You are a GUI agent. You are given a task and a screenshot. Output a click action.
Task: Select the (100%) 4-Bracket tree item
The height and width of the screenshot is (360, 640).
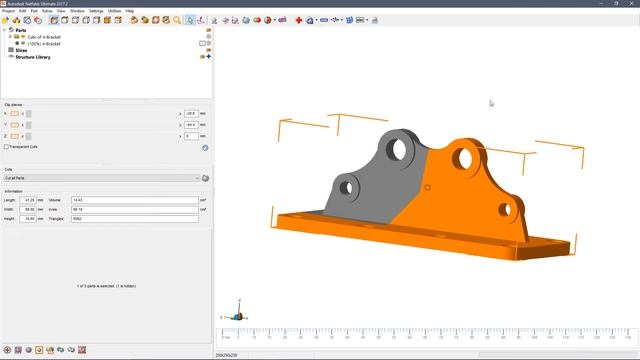(44, 44)
